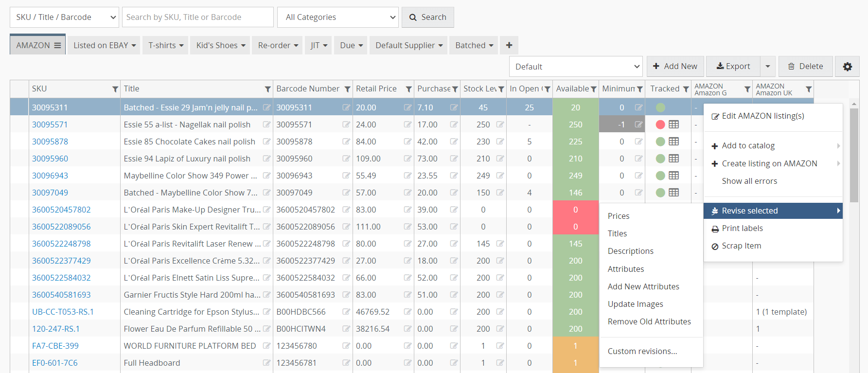This screenshot has height=373, width=868.
Task: Toggle green tracked dot for SKU 30095960
Action: pos(660,159)
